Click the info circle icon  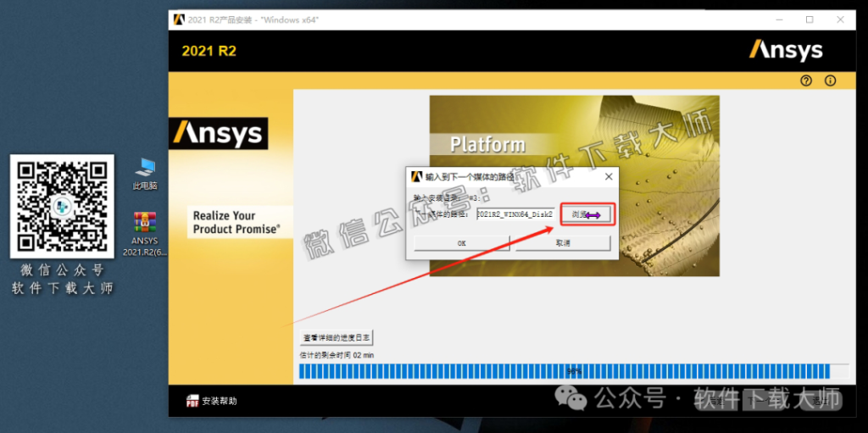click(x=831, y=80)
